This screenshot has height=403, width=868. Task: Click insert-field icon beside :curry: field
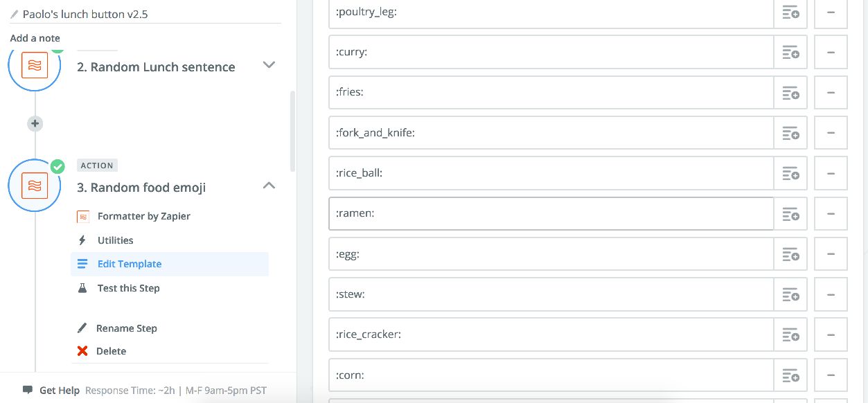pos(790,53)
